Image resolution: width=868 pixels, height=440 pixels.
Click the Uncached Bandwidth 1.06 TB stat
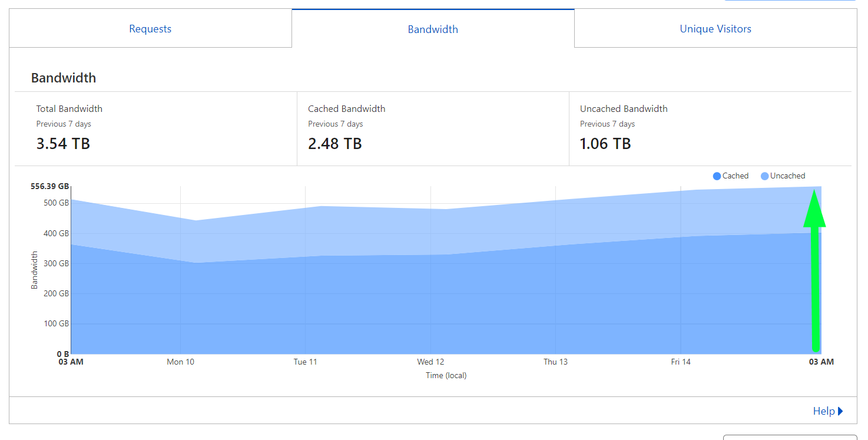605,144
